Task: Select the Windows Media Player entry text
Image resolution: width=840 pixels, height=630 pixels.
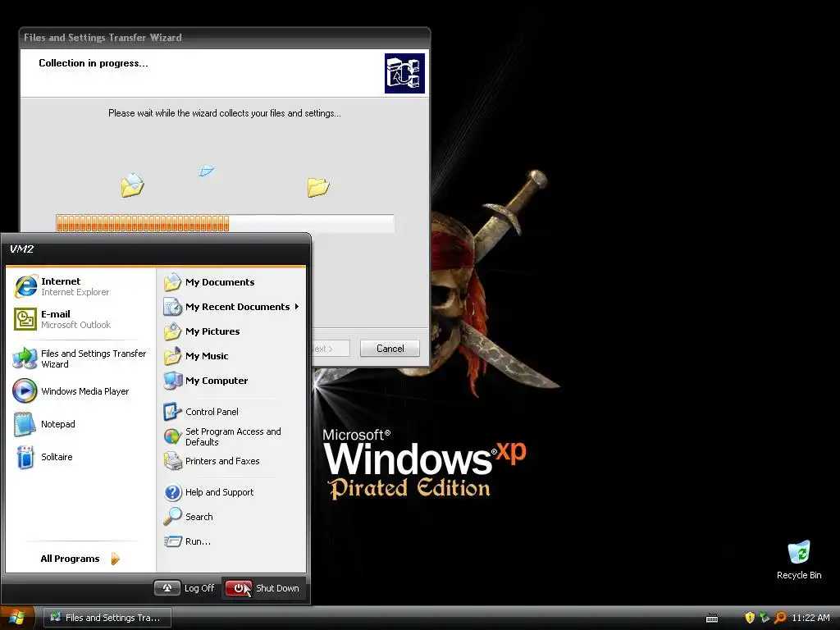Action: click(85, 391)
